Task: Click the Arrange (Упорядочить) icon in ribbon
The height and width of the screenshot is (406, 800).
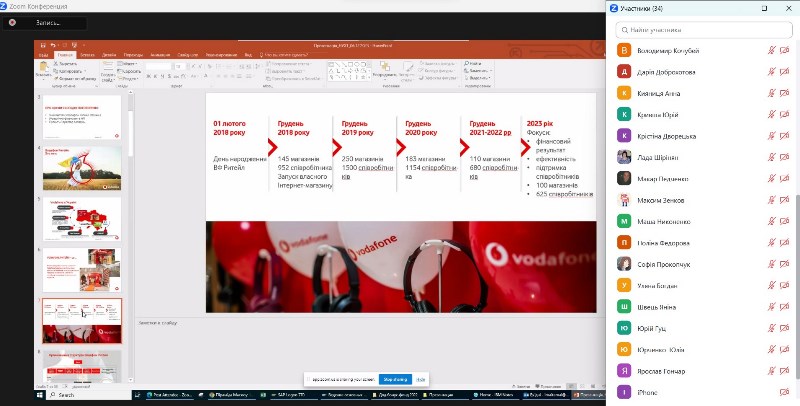Action: tap(385, 68)
